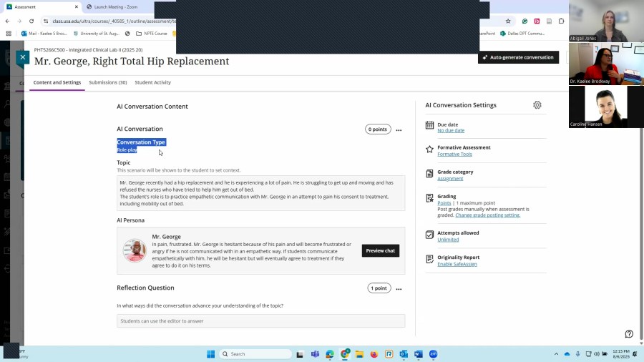Open AI Conversation more options menu

399,130
